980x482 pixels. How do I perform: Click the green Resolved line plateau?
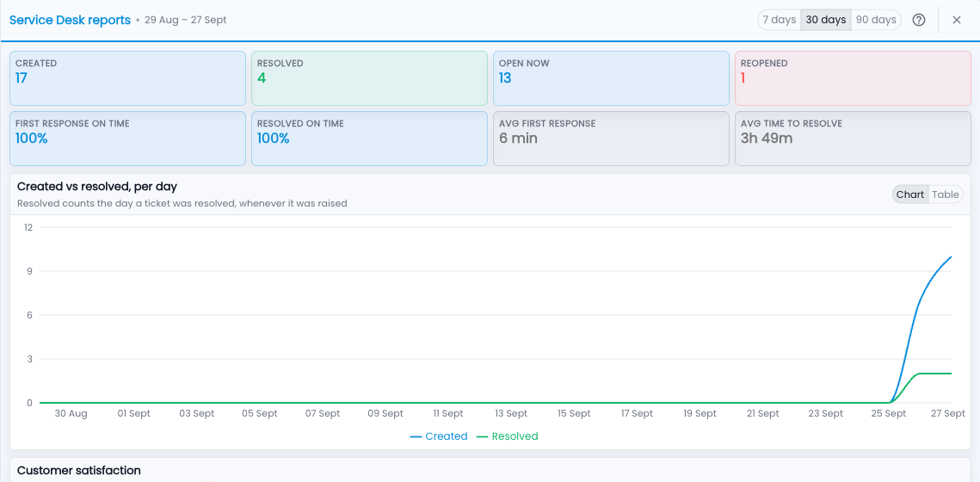click(934, 374)
